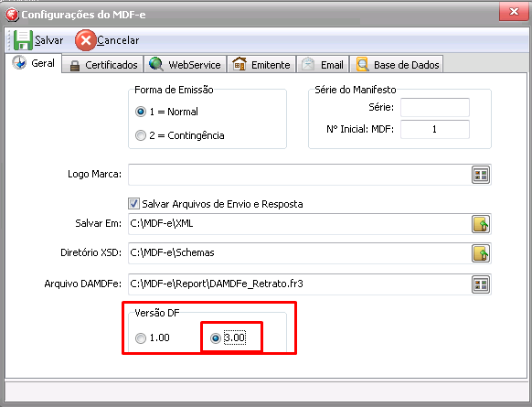
Task: Select 2 = Contingência radio option
Action: (x=141, y=135)
